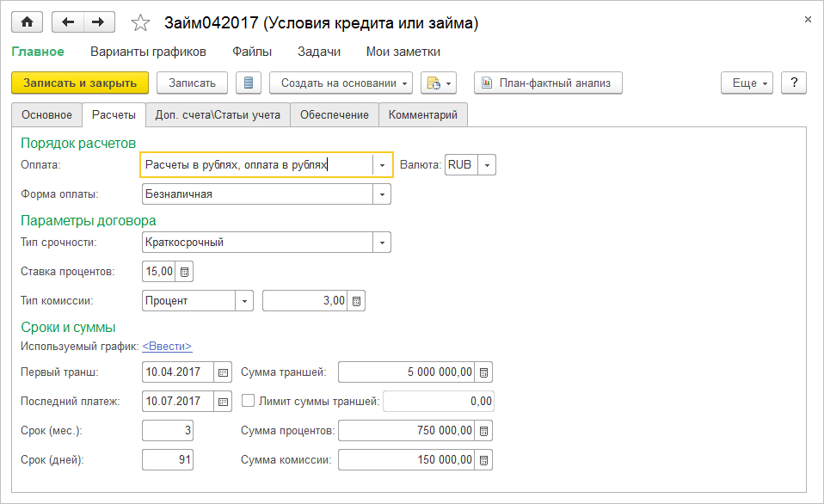Open the calendar for Последний платеж date
The width and height of the screenshot is (824, 504).
[223, 402]
